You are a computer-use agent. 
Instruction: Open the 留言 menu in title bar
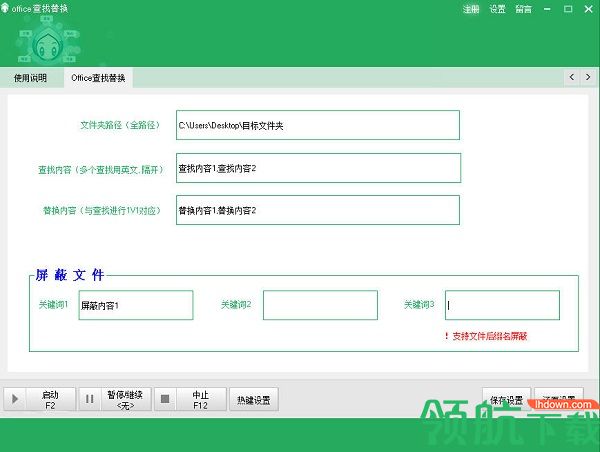(x=523, y=9)
